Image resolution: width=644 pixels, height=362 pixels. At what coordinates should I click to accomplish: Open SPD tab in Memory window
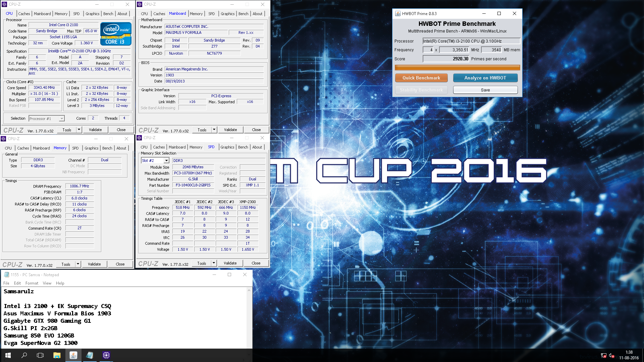75,148
